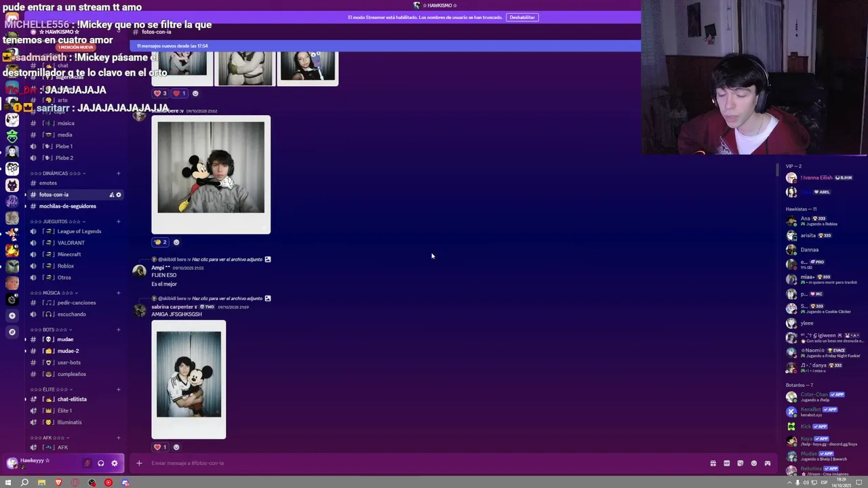Create channel in BOTS category
Image resolution: width=868 pixels, height=488 pixels.
tap(119, 330)
